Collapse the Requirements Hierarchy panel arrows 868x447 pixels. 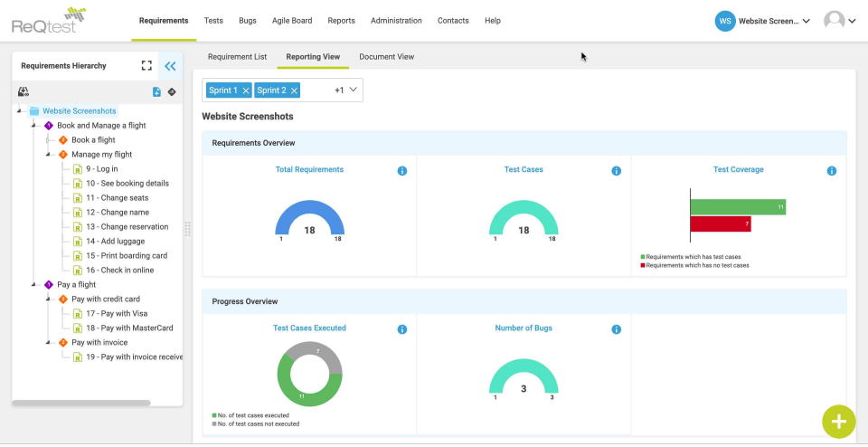coord(170,66)
